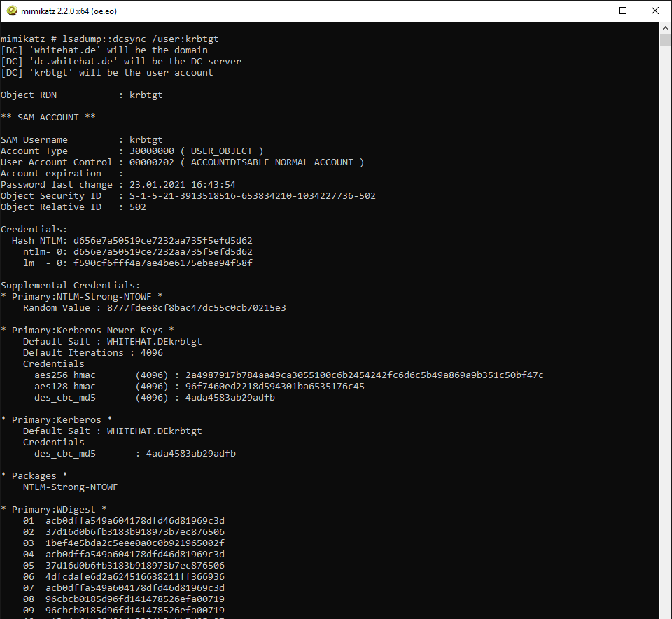Click Password last change 23.01.2021 value
Image resolution: width=672 pixels, height=619 pixels.
[183, 185]
